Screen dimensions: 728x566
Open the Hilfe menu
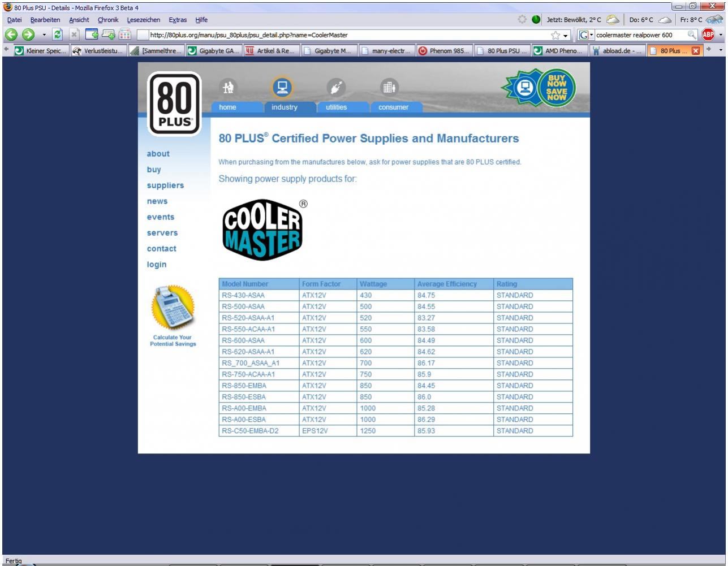(x=201, y=20)
